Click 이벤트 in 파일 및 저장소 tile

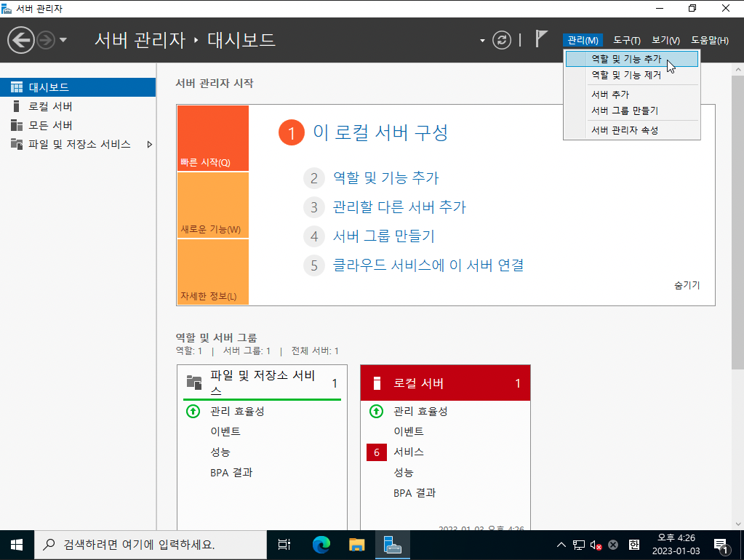pyautogui.click(x=225, y=431)
